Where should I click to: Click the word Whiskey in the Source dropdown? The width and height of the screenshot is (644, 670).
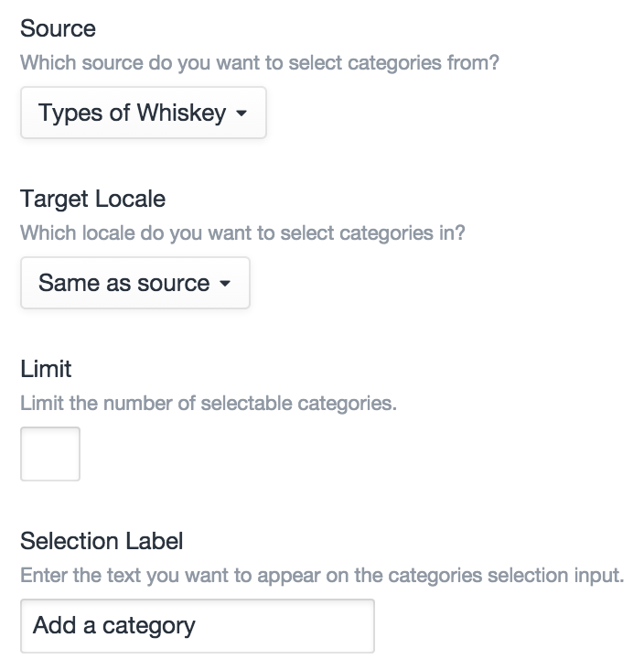coord(181,113)
